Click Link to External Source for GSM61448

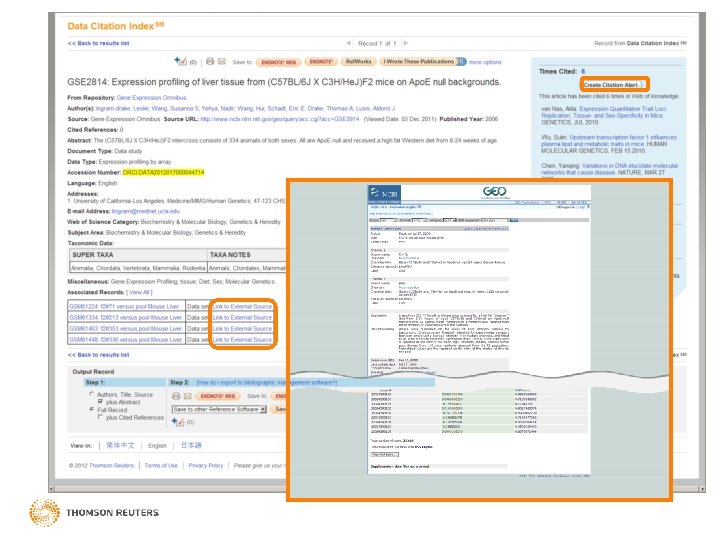242,340
